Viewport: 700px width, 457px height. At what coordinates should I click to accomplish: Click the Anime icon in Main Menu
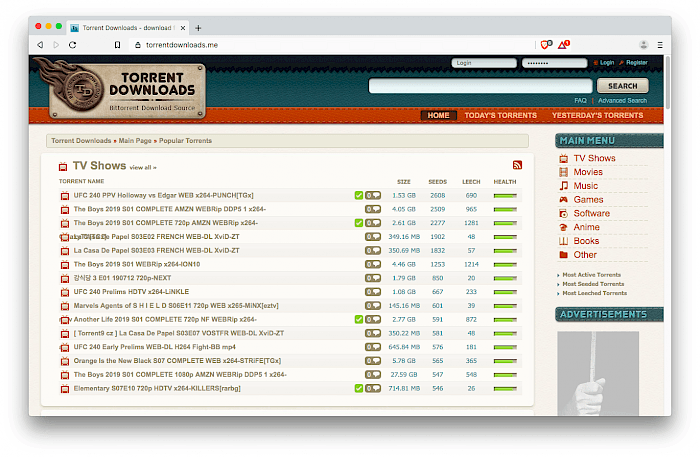[x=564, y=227]
